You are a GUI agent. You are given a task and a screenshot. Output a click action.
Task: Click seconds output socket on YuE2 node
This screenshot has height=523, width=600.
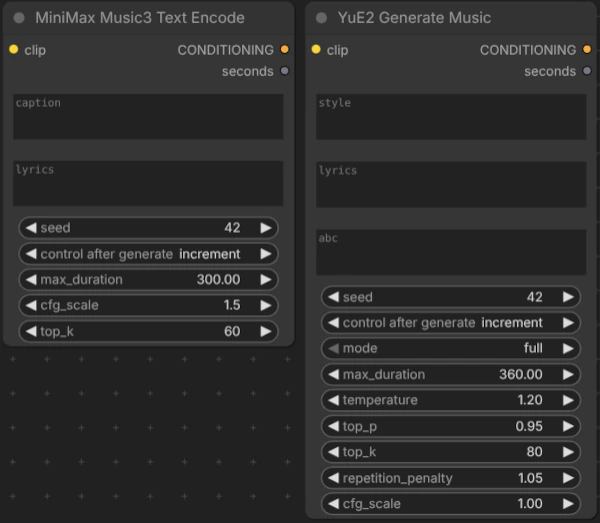[587, 71]
